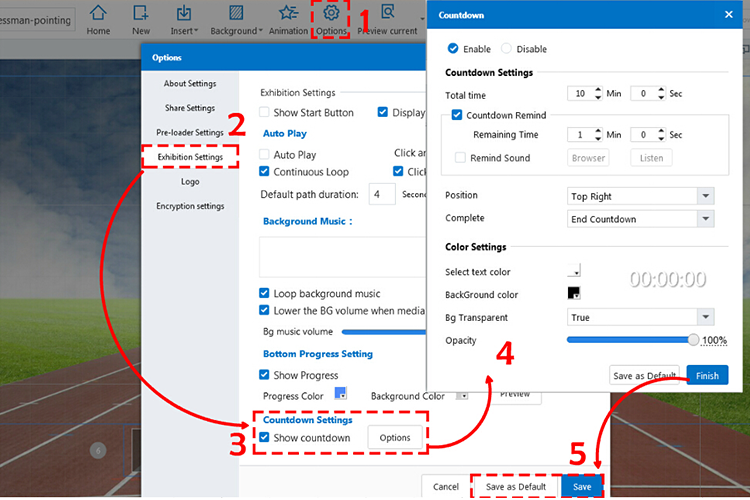Select the Disable radio button
Image resolution: width=750 pixels, height=500 pixels.
click(506, 48)
